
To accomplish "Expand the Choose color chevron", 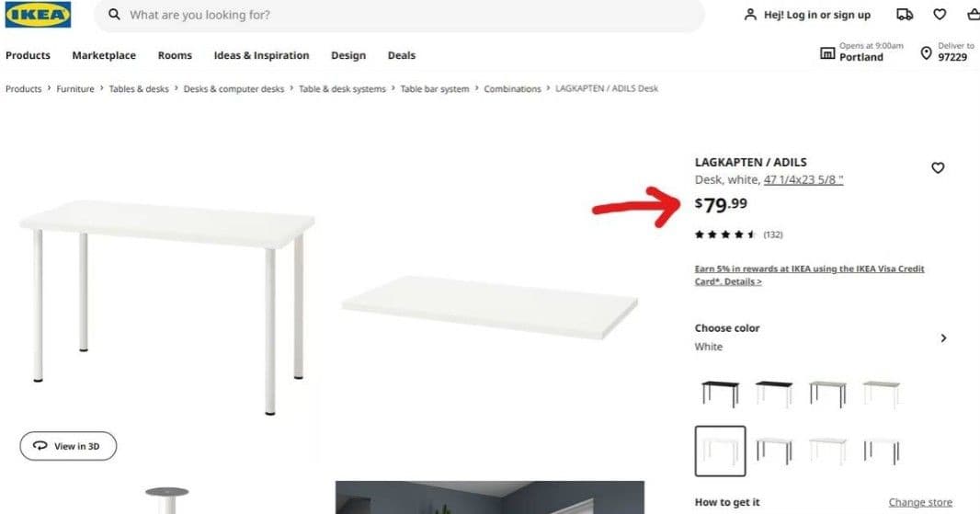I will (x=943, y=337).
